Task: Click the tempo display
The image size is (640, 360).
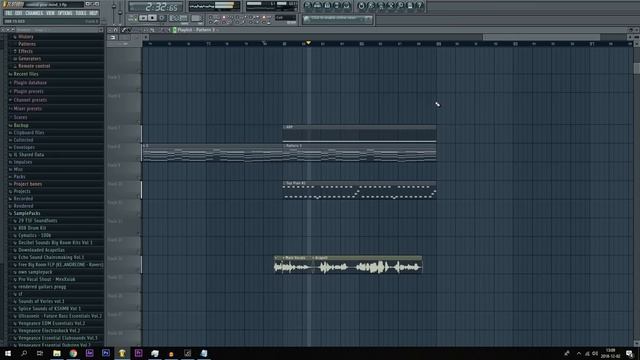Action: coord(178,18)
